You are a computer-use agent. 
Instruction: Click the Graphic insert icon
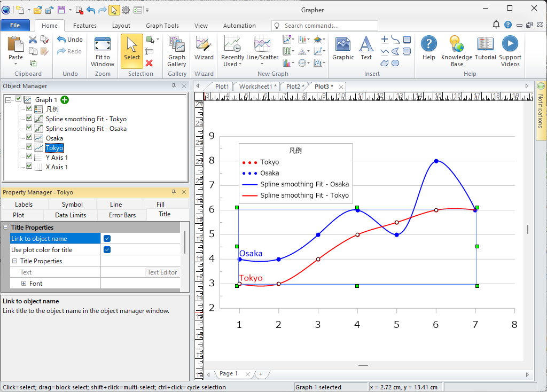pos(343,49)
